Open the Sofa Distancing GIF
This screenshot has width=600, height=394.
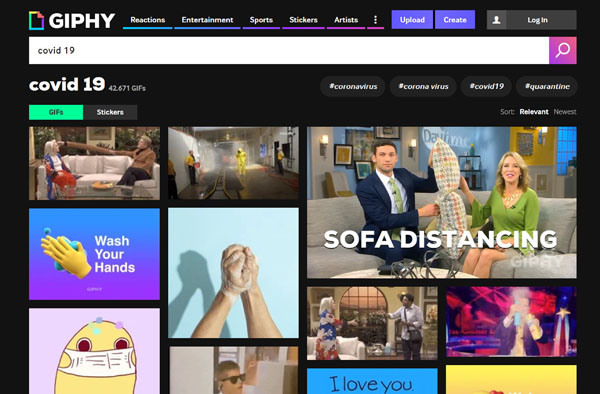[x=442, y=202]
